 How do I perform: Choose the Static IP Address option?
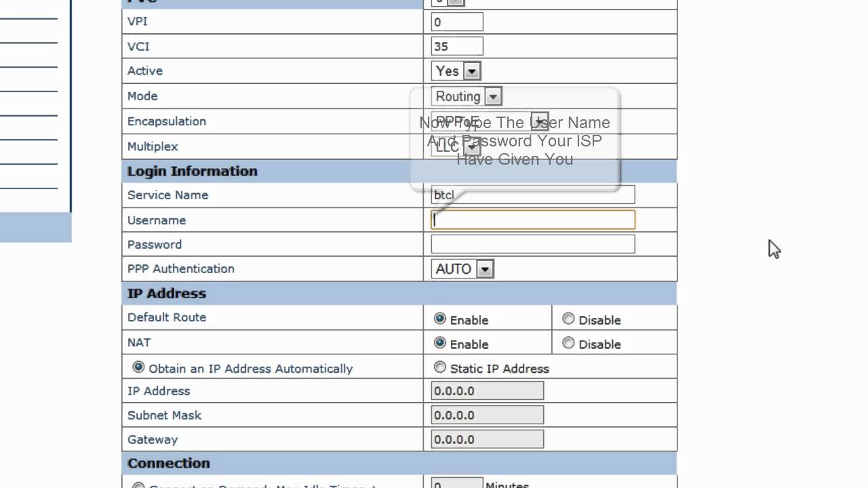[x=440, y=367]
